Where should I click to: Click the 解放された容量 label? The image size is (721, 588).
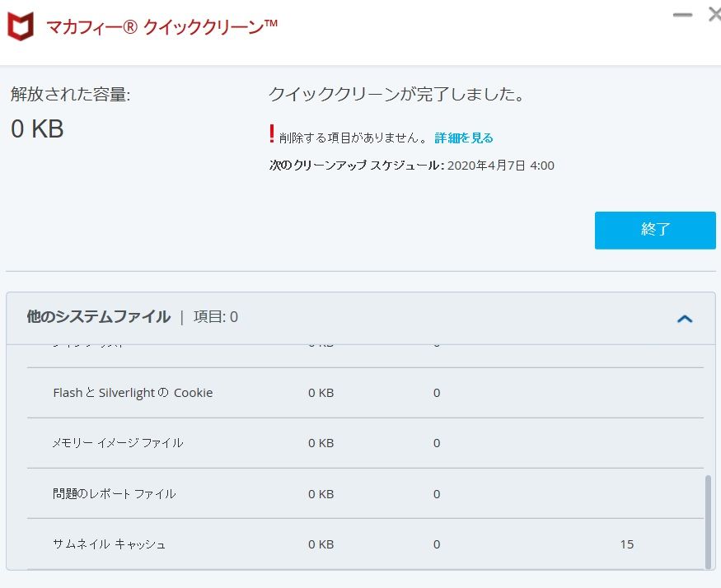pyautogui.click(x=70, y=95)
